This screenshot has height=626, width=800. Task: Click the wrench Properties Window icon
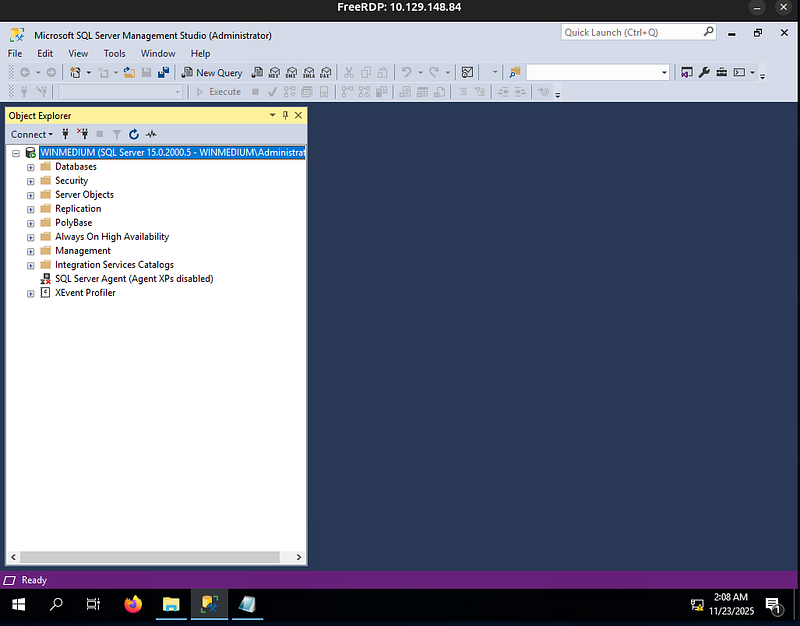[x=705, y=72]
